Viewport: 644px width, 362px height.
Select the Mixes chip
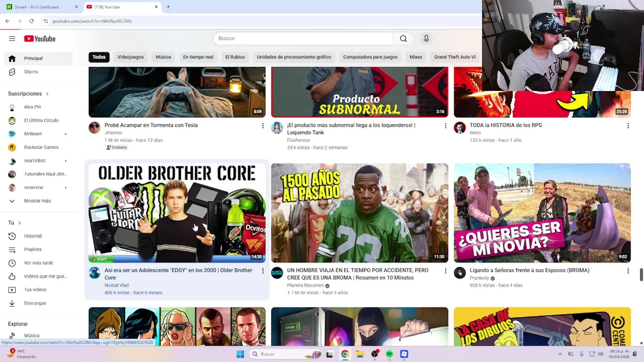tap(416, 57)
